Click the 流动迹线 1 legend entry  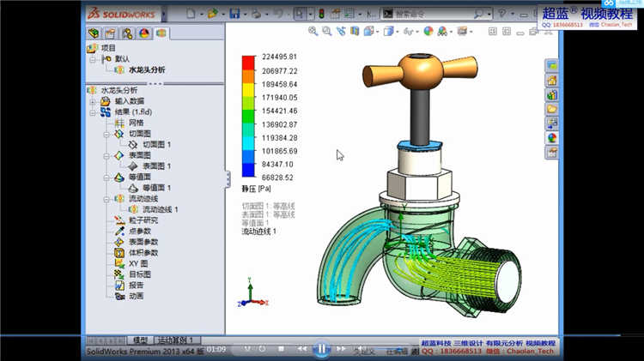258,232
